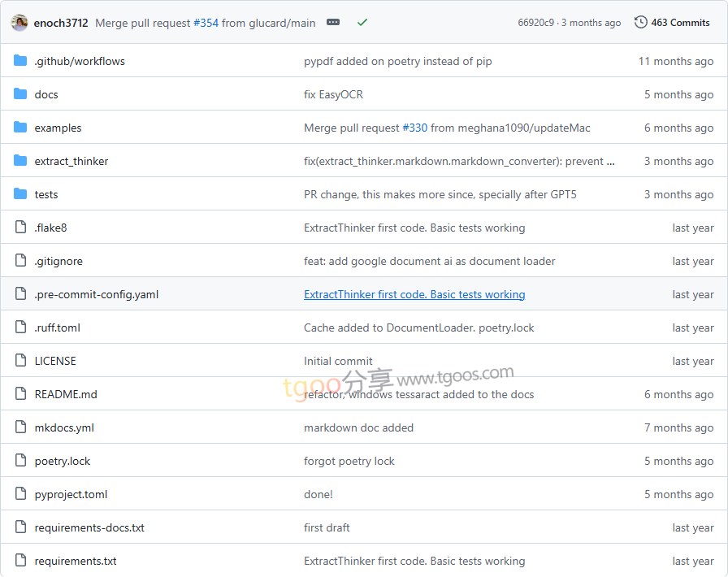728x577 pixels.
Task: Click green check status icon
Action: coord(362,23)
